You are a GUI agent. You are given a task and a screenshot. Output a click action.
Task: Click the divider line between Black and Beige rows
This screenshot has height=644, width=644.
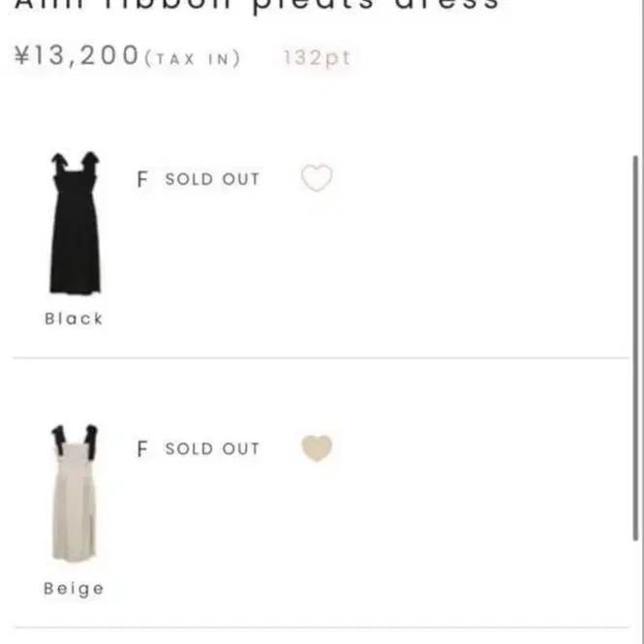pos(320,358)
